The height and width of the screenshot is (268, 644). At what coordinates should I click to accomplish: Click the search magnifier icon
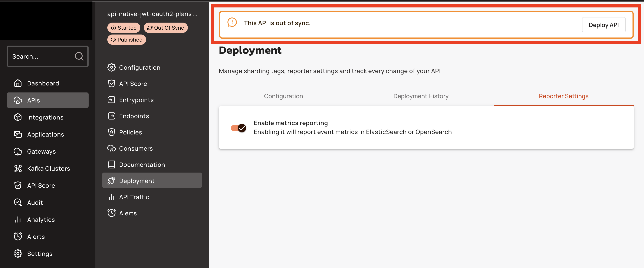79,56
